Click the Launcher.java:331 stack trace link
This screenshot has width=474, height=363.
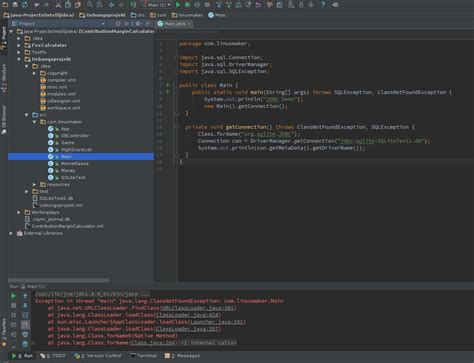point(217,322)
